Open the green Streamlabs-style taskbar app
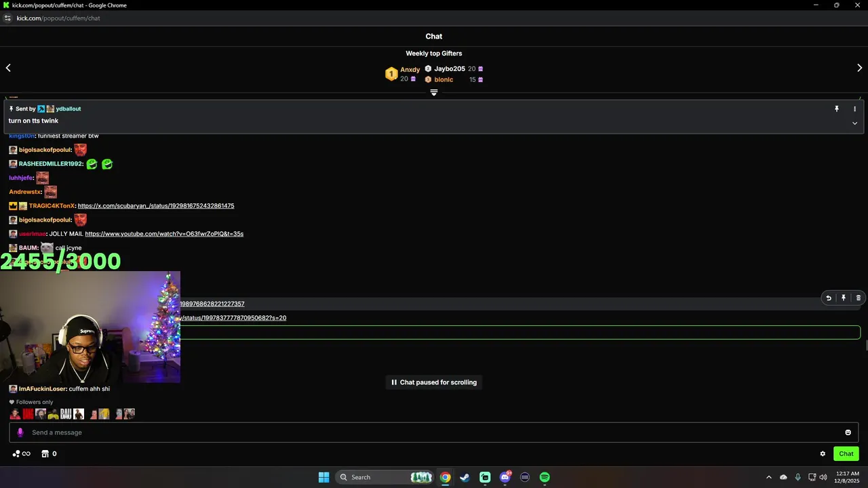Viewport: 868px width, 488px height. click(x=485, y=477)
